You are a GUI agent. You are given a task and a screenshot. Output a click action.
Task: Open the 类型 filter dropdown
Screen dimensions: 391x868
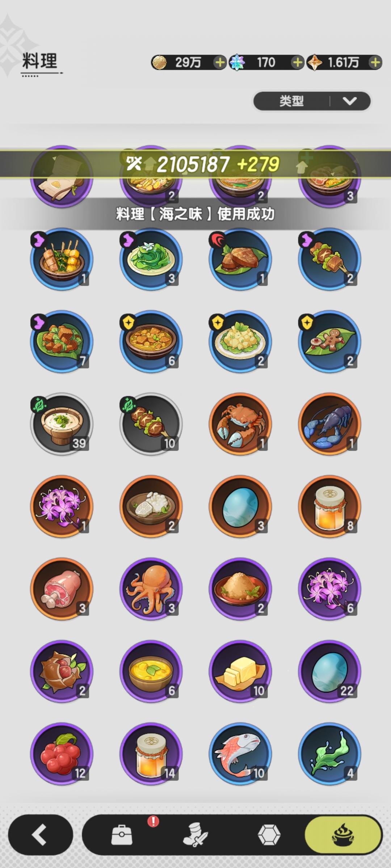coord(312,101)
